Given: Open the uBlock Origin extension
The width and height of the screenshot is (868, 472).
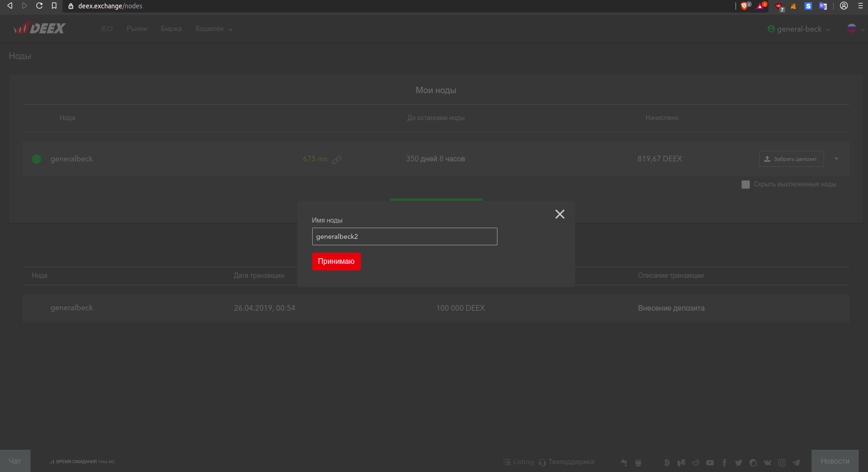Looking at the screenshot, I should 780,6.
